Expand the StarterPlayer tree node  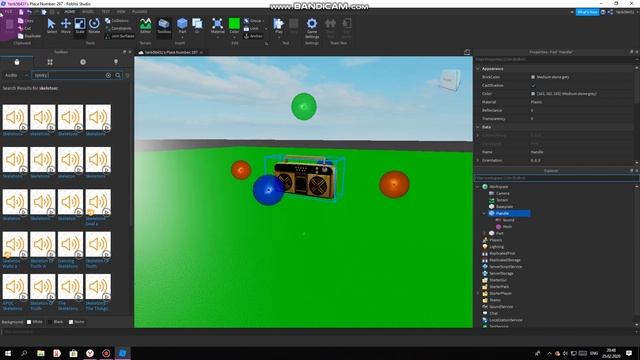pyautogui.click(x=478, y=293)
